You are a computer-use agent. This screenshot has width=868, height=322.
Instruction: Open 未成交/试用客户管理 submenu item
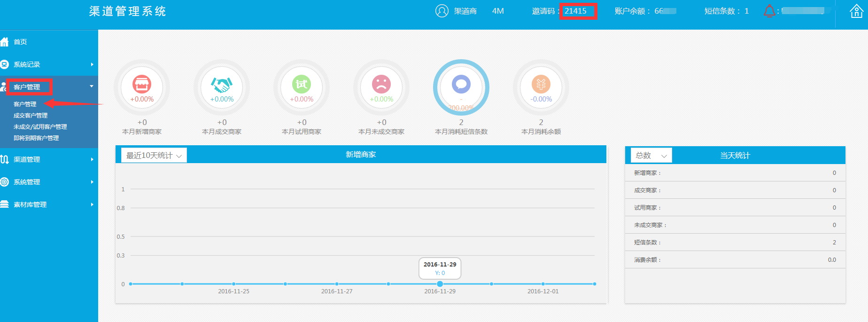pos(40,127)
